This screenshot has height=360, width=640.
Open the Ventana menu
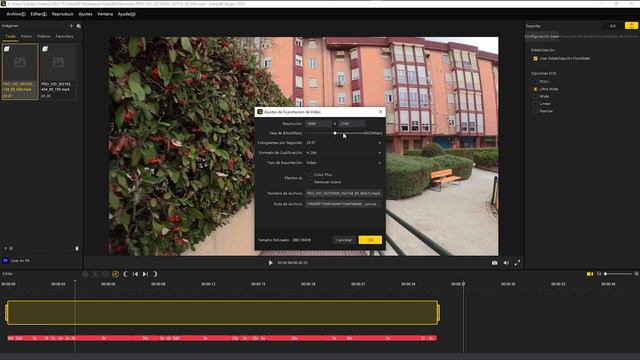[105, 14]
